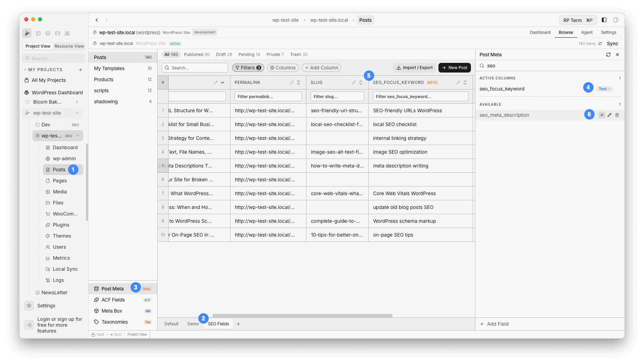This screenshot has height=364, width=644.
Task: Filter posts by Published 90
Action: coord(197,55)
